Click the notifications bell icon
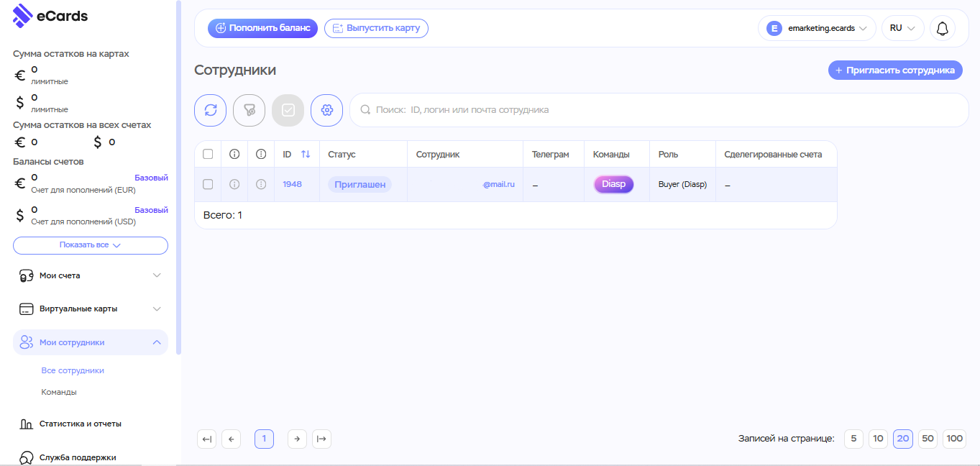Viewport: 980px width, 466px height. tap(942, 29)
